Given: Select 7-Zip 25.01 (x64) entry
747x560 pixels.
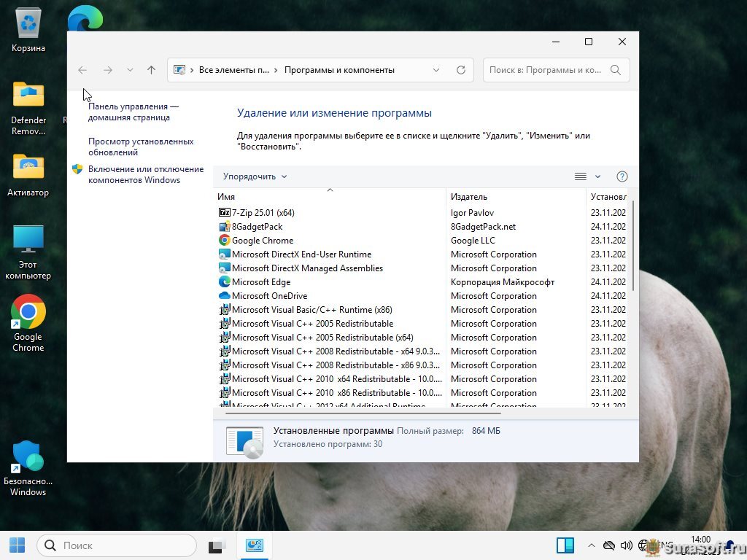Looking at the screenshot, I should click(263, 213).
